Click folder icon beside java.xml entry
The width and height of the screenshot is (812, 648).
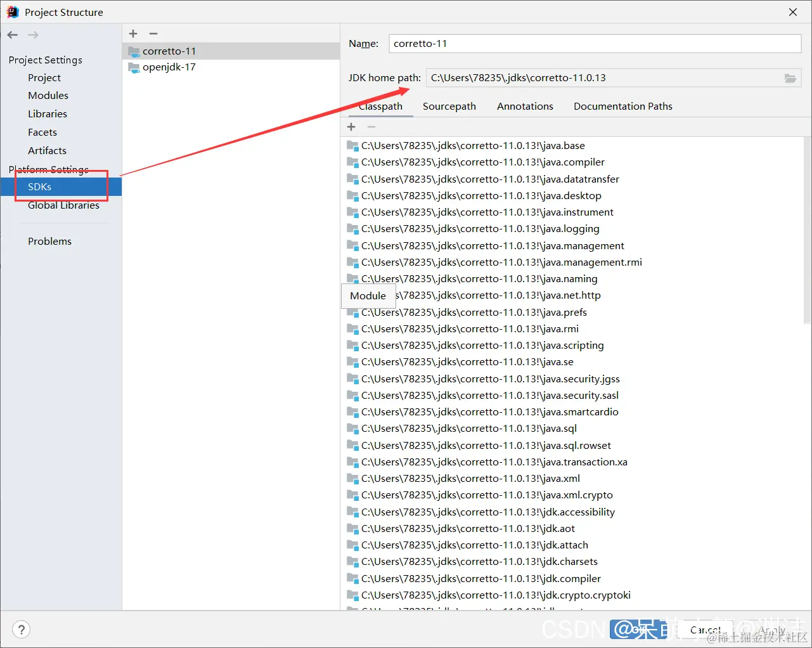pyautogui.click(x=352, y=479)
